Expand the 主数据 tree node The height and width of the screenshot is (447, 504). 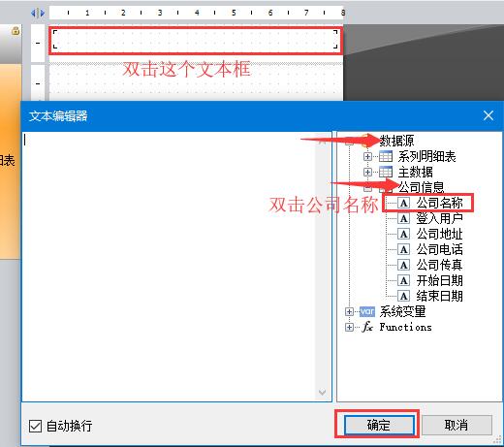coord(367,172)
